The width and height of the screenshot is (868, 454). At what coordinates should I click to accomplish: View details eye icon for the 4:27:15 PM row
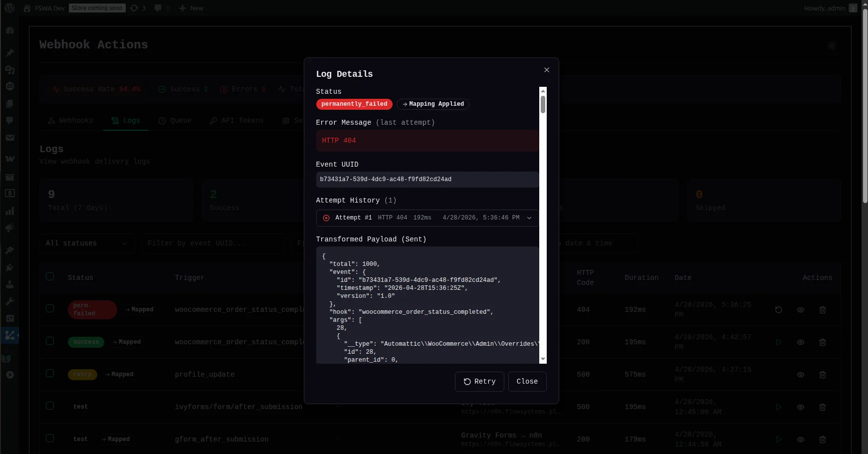point(801,375)
